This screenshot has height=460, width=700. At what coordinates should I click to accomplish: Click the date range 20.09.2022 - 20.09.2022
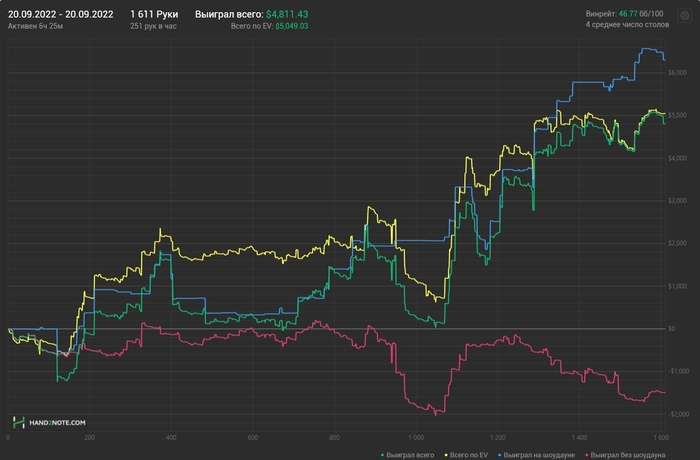[x=60, y=14]
